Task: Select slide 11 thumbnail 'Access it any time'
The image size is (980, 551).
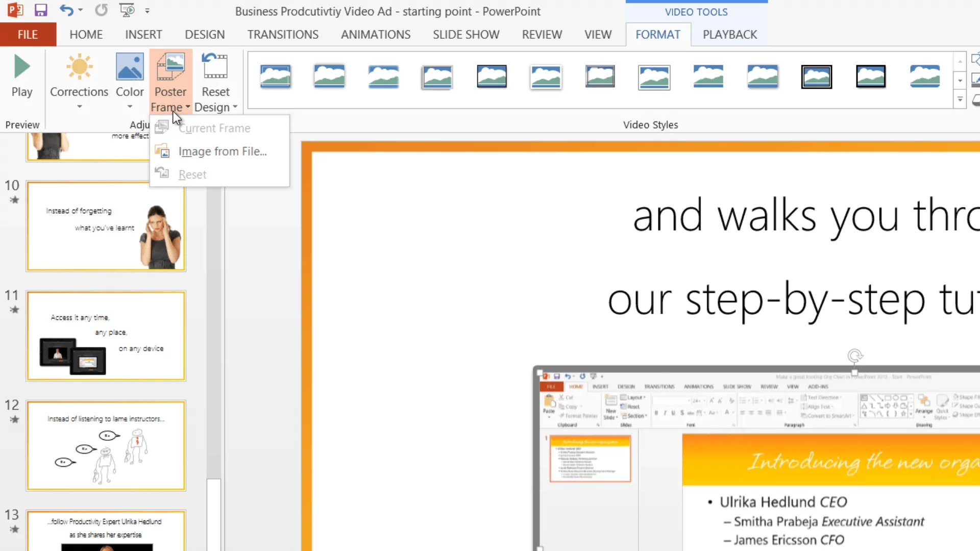Action: tap(106, 336)
